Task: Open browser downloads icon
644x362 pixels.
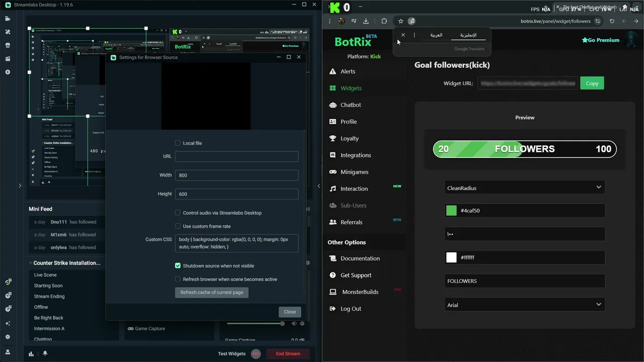Action: [366, 21]
